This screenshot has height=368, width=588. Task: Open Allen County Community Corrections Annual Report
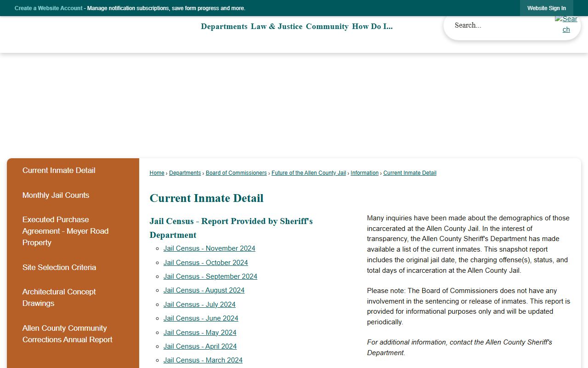click(73, 334)
